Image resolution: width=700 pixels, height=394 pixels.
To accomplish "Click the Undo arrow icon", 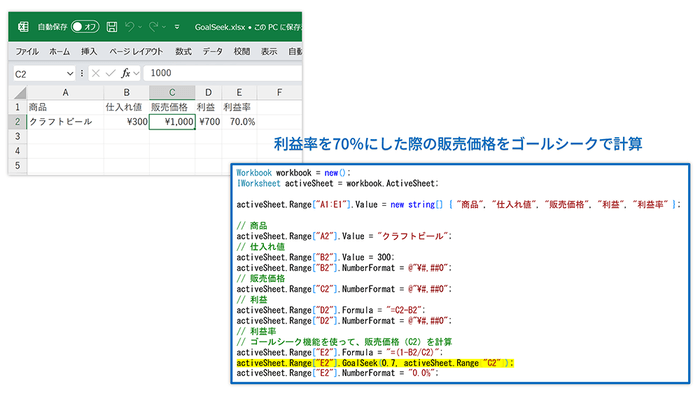I will coord(129,27).
